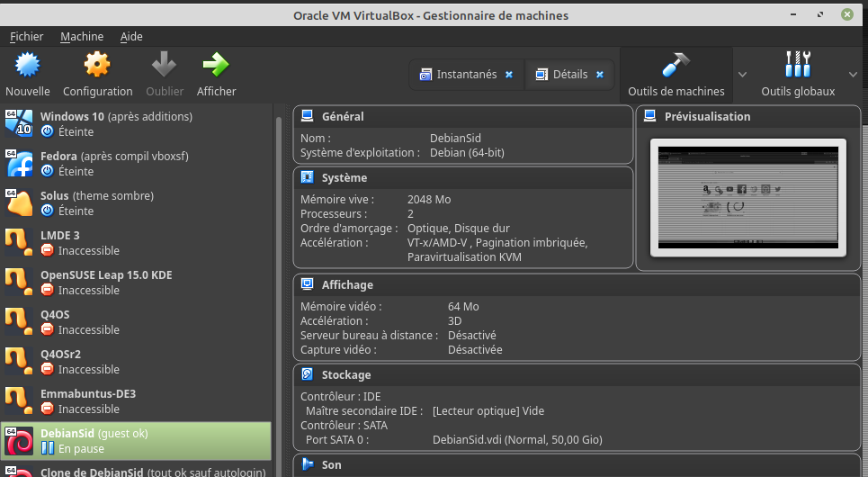
Task: Click the DebianSid preview thumbnail
Action: point(747,197)
